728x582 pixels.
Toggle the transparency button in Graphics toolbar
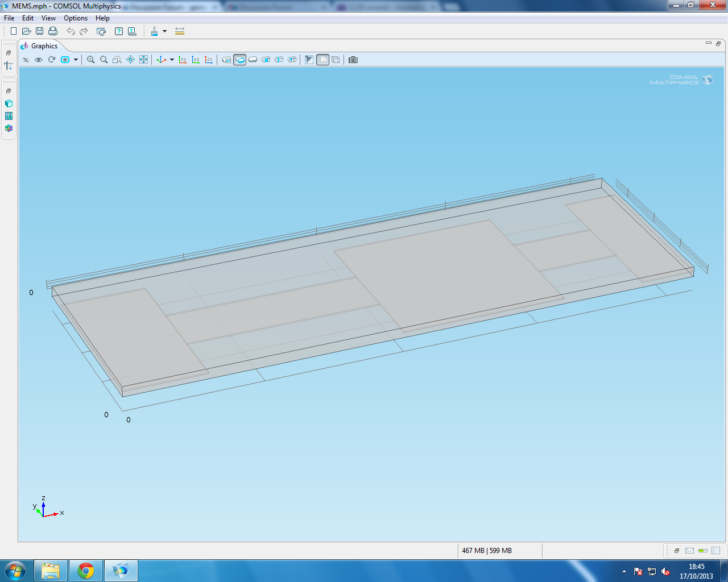(x=322, y=60)
